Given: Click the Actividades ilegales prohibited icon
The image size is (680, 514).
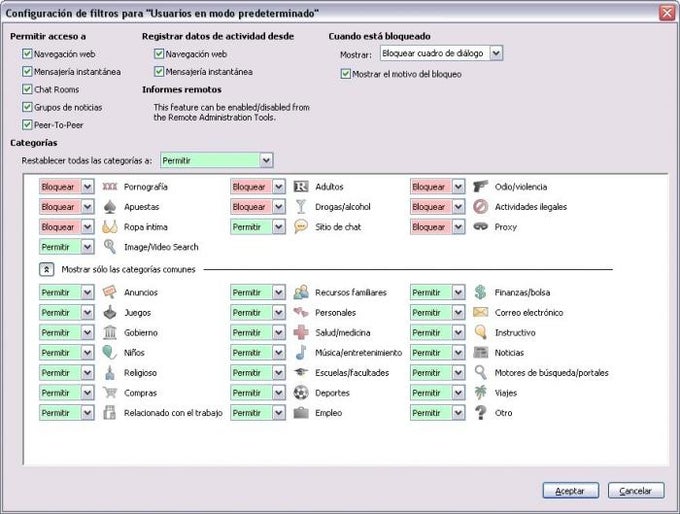Looking at the screenshot, I should 481,207.
